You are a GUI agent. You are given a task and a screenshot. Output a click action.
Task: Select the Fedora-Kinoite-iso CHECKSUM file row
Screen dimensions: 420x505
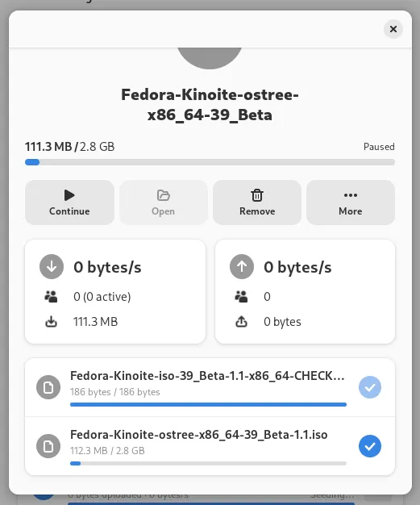pos(210,387)
